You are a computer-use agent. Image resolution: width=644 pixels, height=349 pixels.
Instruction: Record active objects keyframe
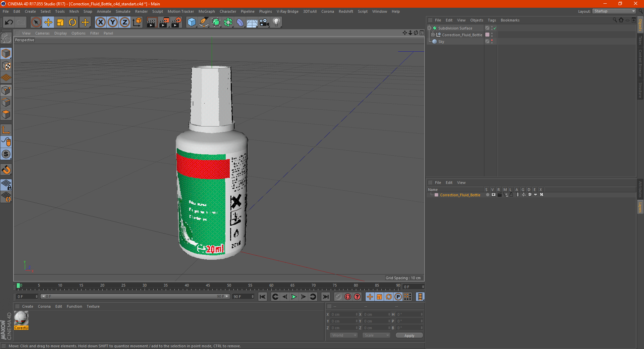pos(338,297)
